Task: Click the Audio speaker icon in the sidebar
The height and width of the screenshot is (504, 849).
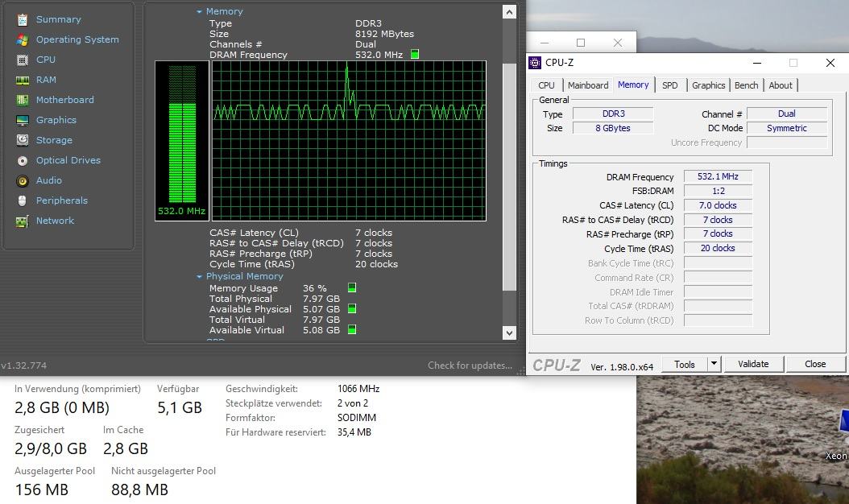Action: pos(23,181)
